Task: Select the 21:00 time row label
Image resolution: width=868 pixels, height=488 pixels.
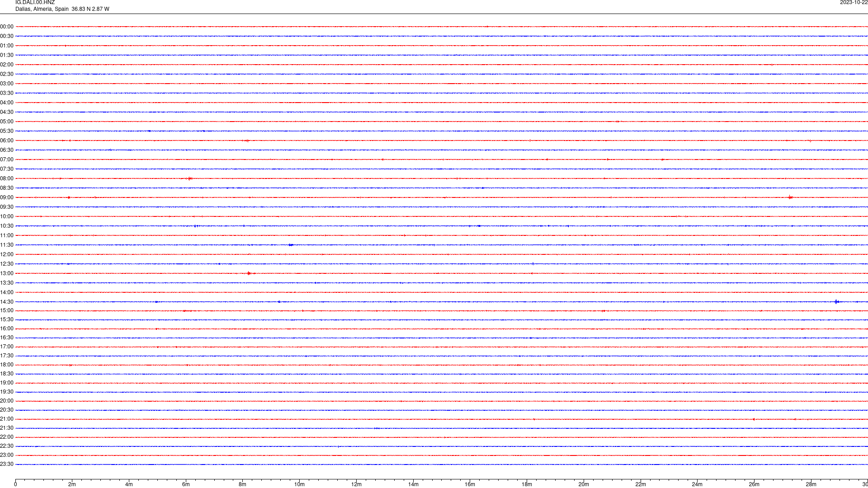Action: pos(7,419)
